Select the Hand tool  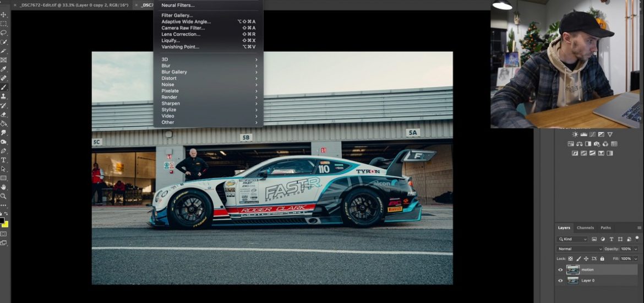[x=3, y=187]
